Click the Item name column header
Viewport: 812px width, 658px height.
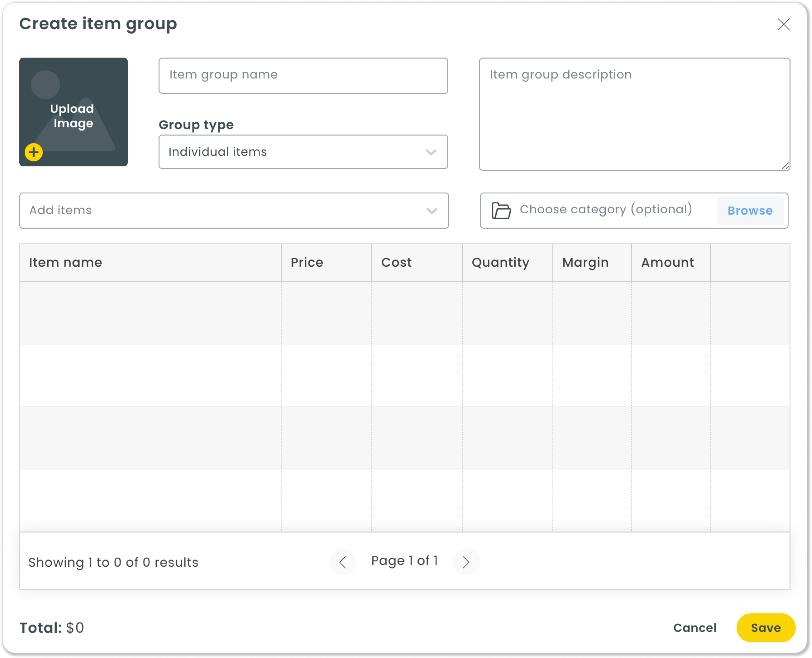point(65,262)
